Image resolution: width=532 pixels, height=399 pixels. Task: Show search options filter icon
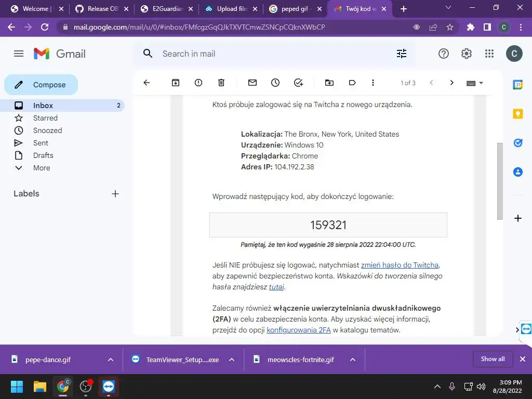click(402, 54)
